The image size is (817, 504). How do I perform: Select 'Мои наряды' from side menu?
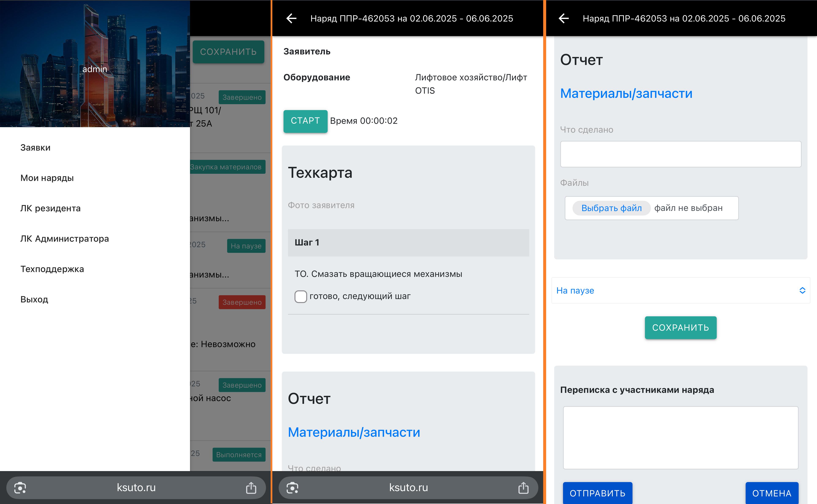coord(47,178)
